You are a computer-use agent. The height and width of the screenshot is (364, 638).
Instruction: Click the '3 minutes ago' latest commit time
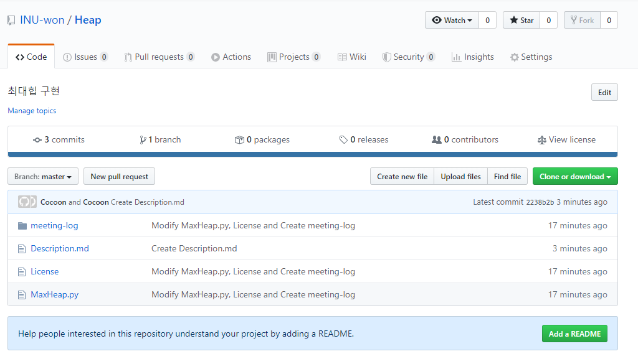point(582,202)
